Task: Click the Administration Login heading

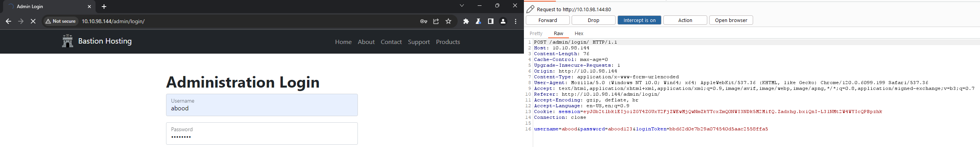Action: [243, 82]
